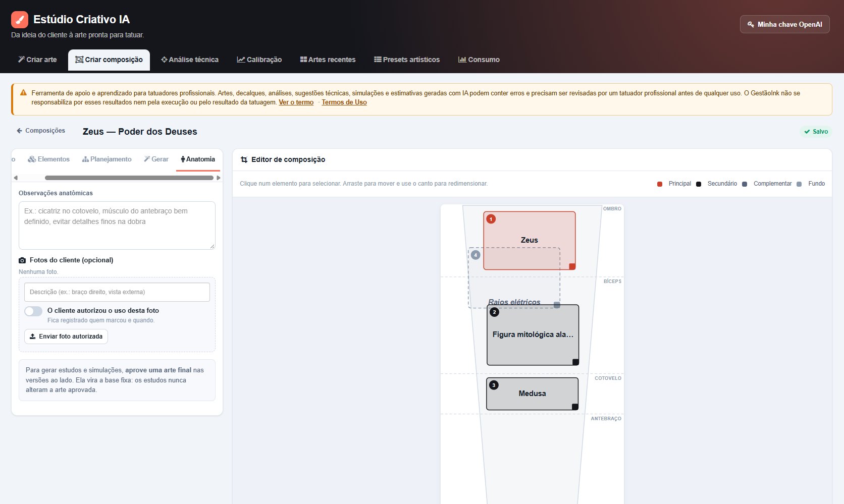The width and height of the screenshot is (844, 504).
Task: Click the Minha chave OpenAI button
Action: [x=785, y=24]
